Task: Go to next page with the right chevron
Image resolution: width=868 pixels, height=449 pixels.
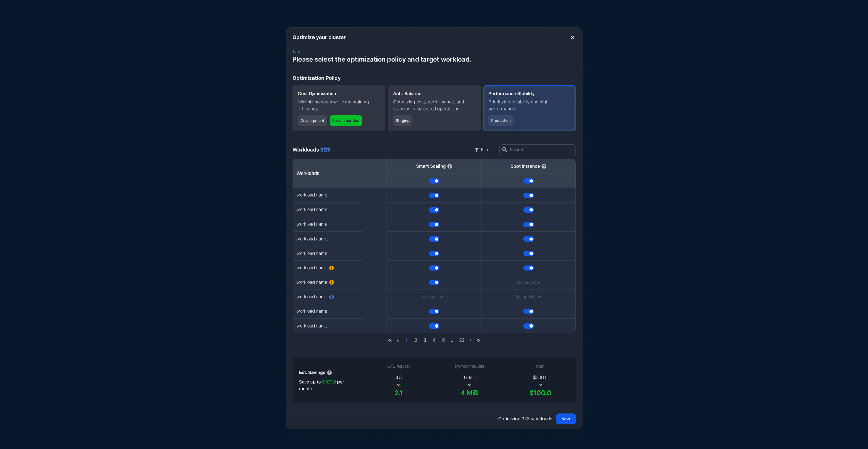Action: (470, 341)
